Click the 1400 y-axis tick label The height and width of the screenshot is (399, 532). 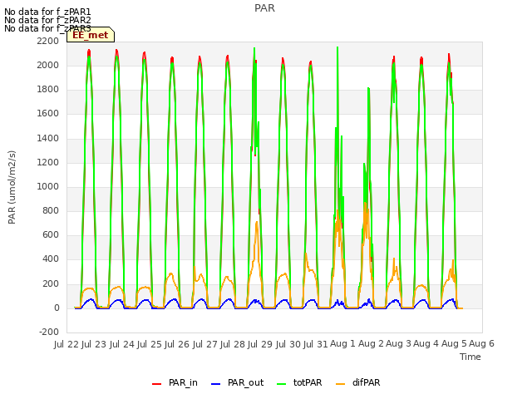point(48,138)
